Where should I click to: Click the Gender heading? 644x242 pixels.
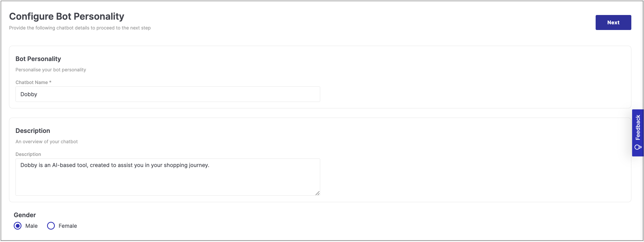click(25, 215)
